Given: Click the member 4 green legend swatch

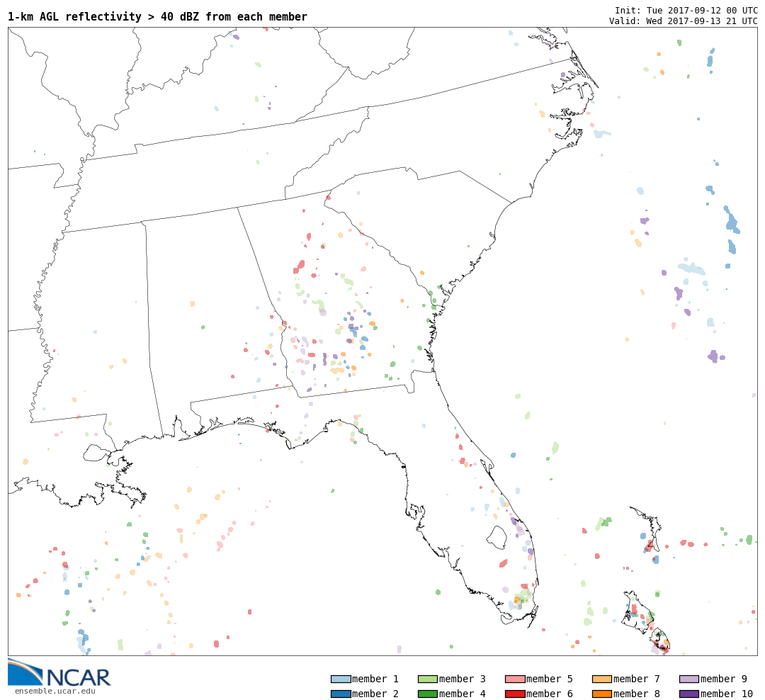Looking at the screenshot, I should coord(428,694).
